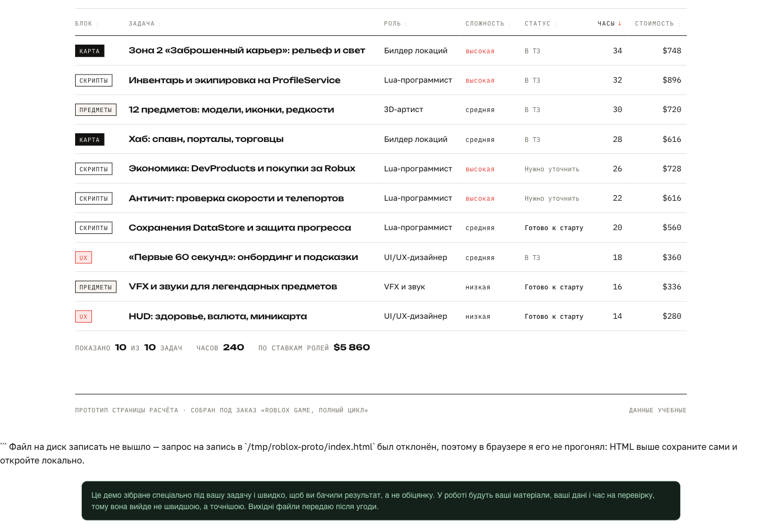Click the СКРИПТЫ tag beside Античит task
This screenshot has width=762, height=532.
pyautogui.click(x=94, y=199)
